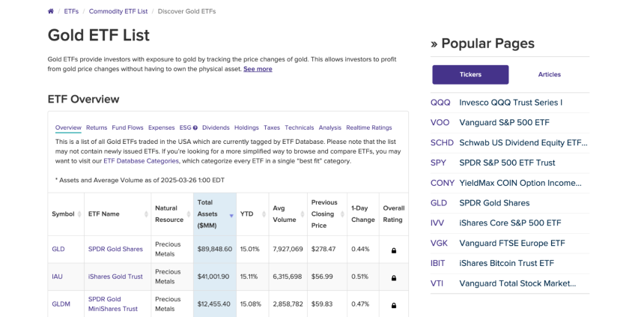Open CONY YieldMax COIN Option Income
This screenshot has height=317, width=644.
coord(510,183)
